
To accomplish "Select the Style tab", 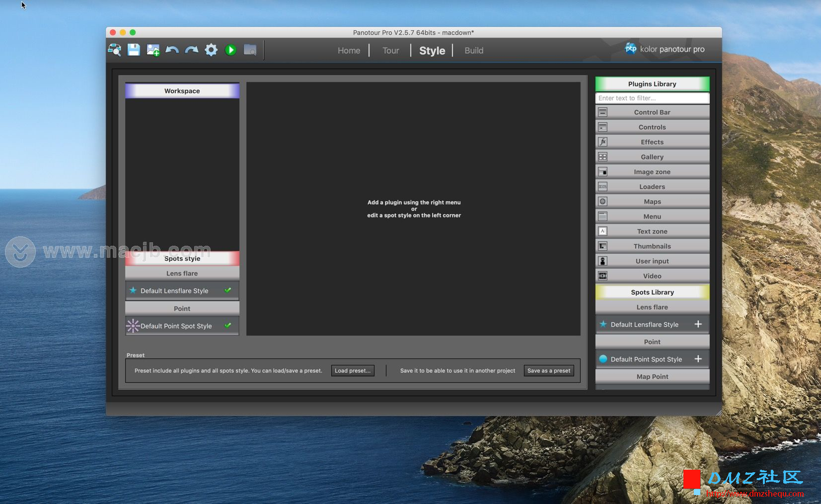I will [x=432, y=51].
